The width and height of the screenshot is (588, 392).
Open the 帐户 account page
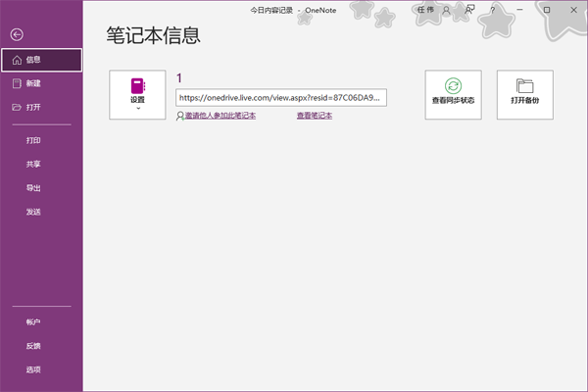33,321
